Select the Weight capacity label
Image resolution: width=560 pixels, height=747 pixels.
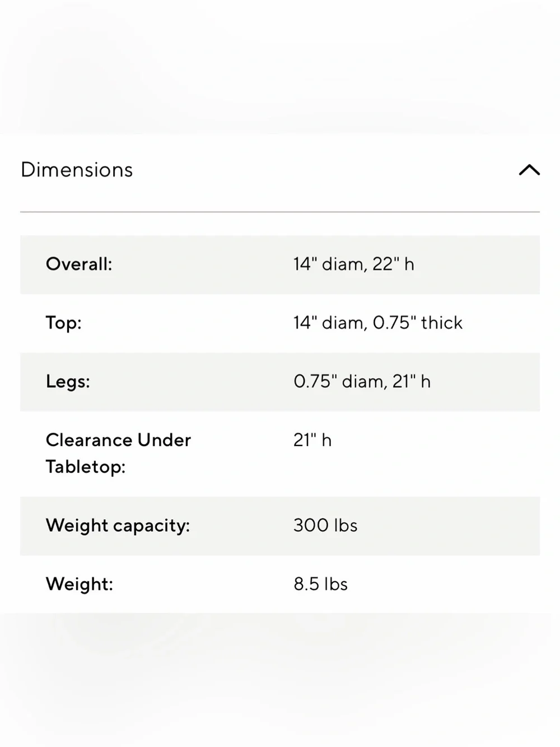click(118, 526)
